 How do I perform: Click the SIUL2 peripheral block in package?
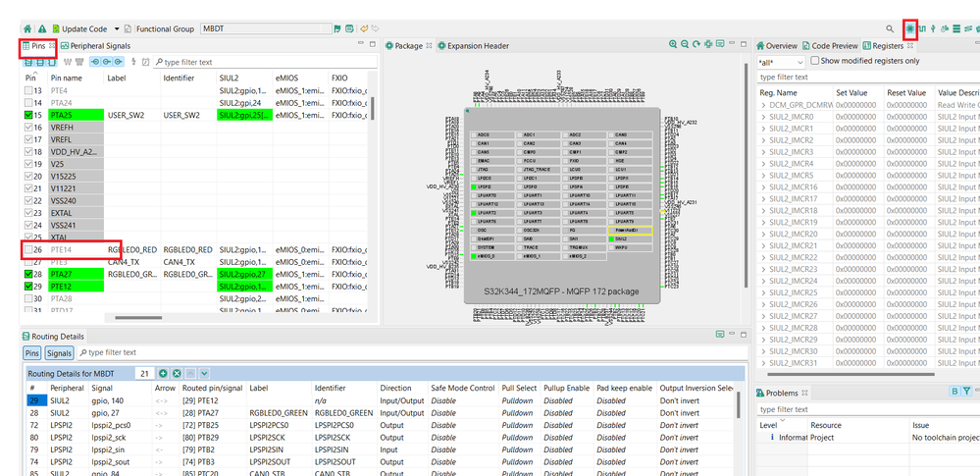pyautogui.click(x=630, y=238)
